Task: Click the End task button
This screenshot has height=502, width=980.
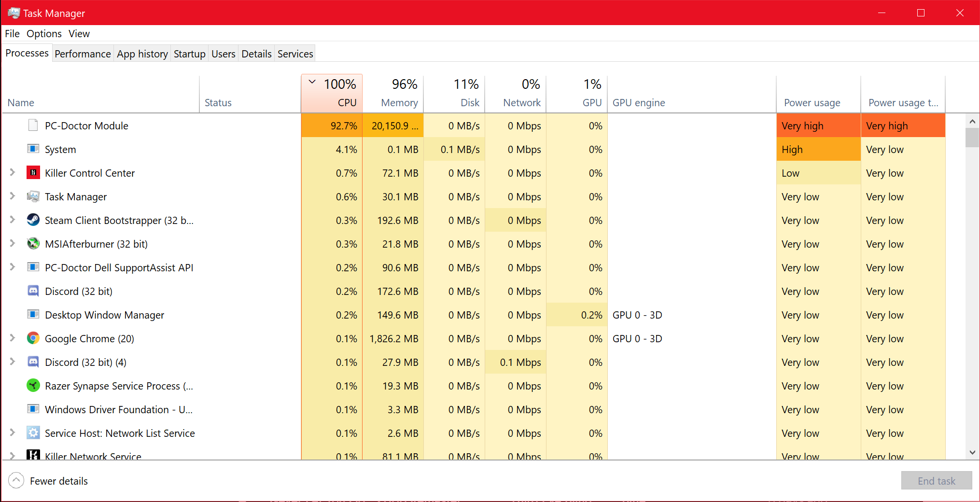Action: click(936, 480)
